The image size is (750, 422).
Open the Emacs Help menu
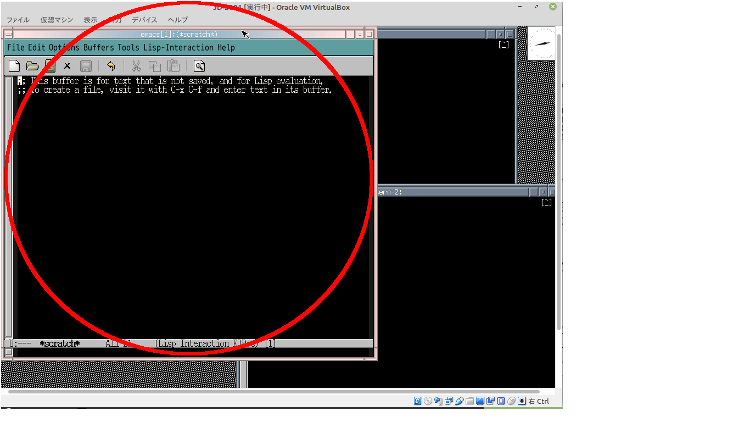pos(227,47)
